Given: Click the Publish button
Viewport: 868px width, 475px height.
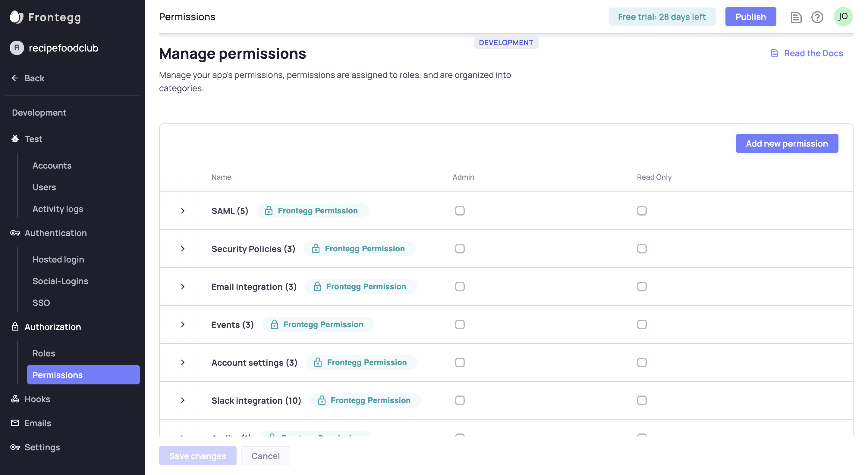Looking at the screenshot, I should coord(750,17).
